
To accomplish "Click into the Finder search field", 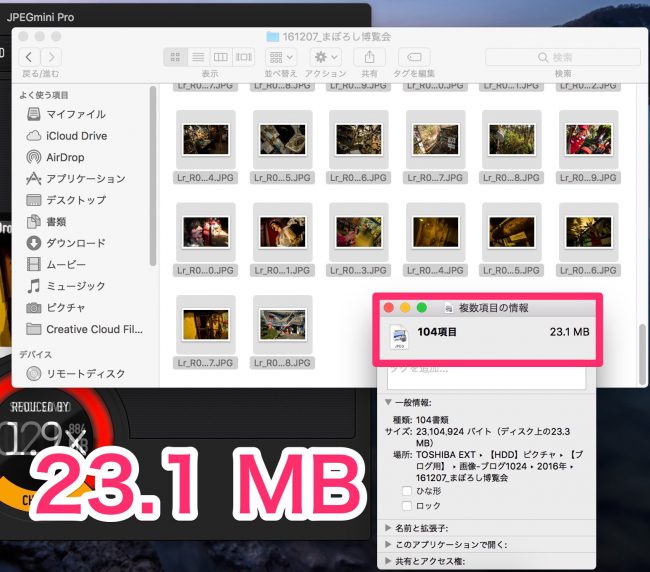I will click(563, 57).
